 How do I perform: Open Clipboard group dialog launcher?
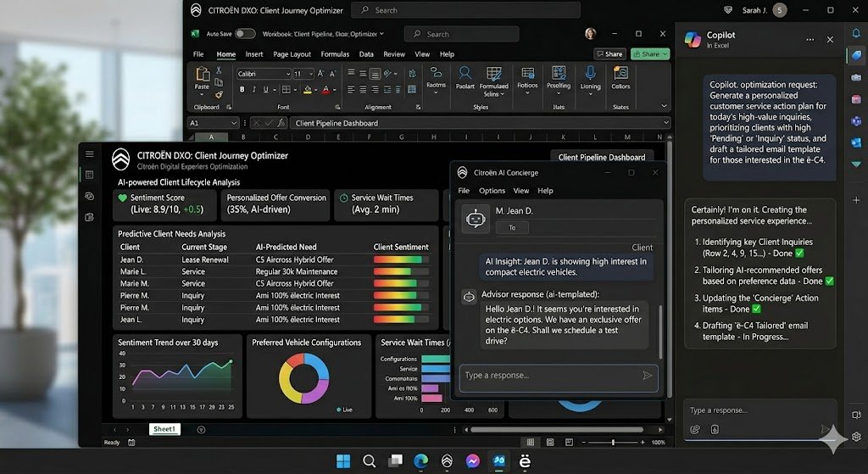pyautogui.click(x=229, y=108)
